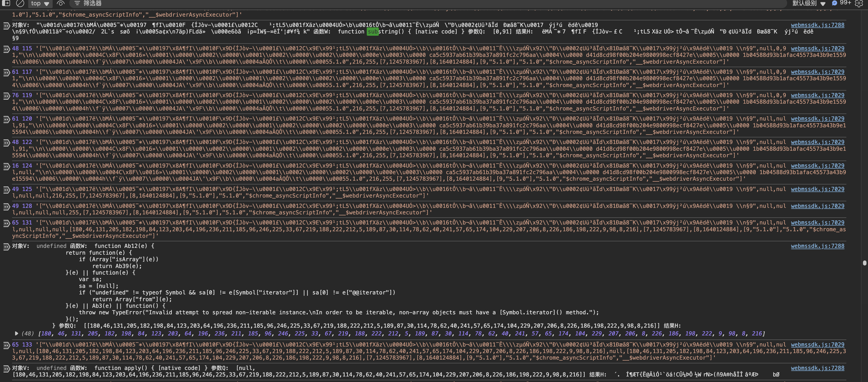Image resolution: width=868 pixels, height=382 pixels.
Task: Click the filter lines icon beside 筛选器
Action: tap(77, 3)
